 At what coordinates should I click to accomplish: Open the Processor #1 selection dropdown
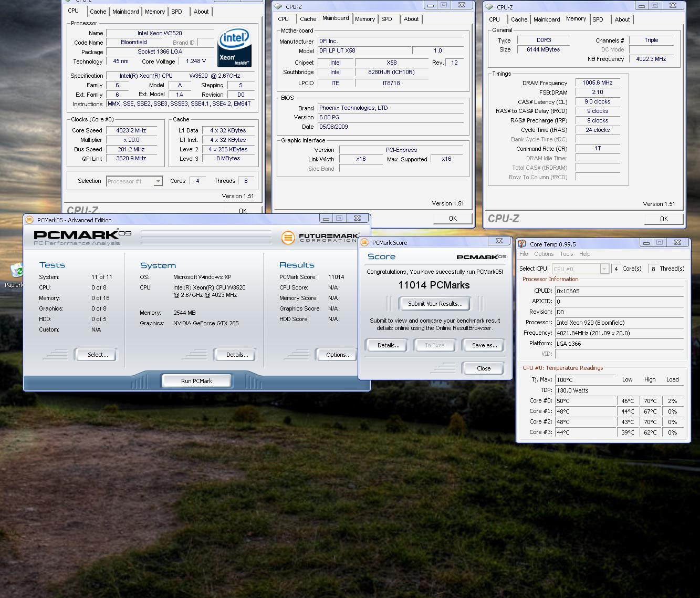pyautogui.click(x=158, y=181)
